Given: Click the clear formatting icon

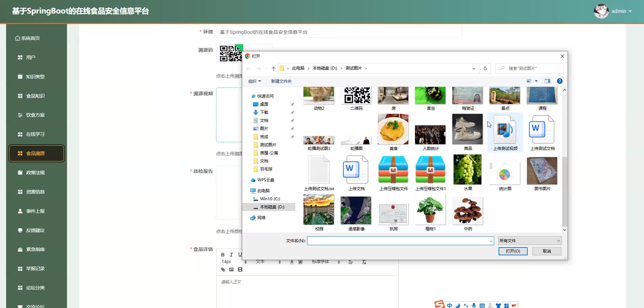Looking at the screenshot, I should (364, 262).
